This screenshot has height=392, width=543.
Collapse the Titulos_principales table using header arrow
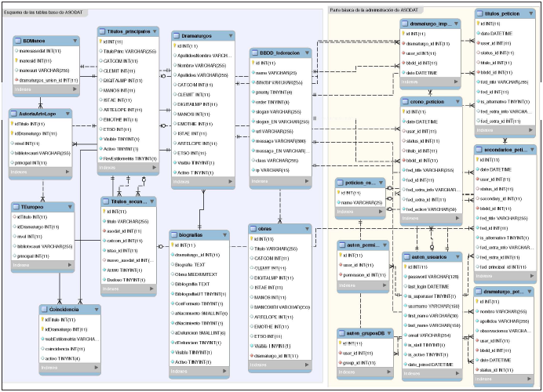pos(154,31)
